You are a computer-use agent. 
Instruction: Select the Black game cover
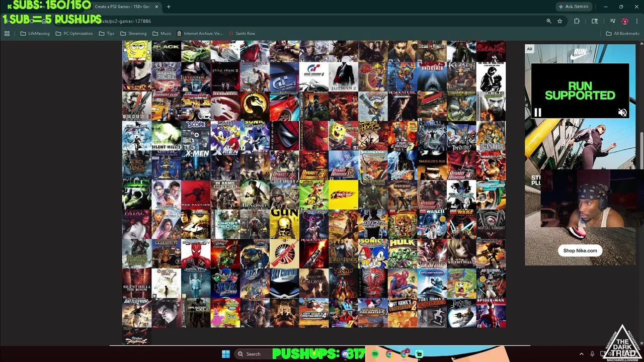167,52
